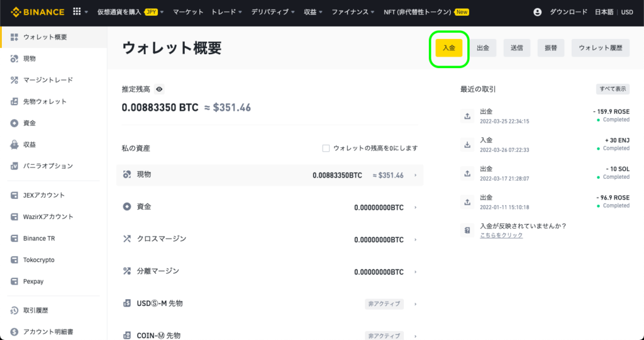Click the バニラオプション sidebar icon
644x340 pixels.
(x=14, y=166)
